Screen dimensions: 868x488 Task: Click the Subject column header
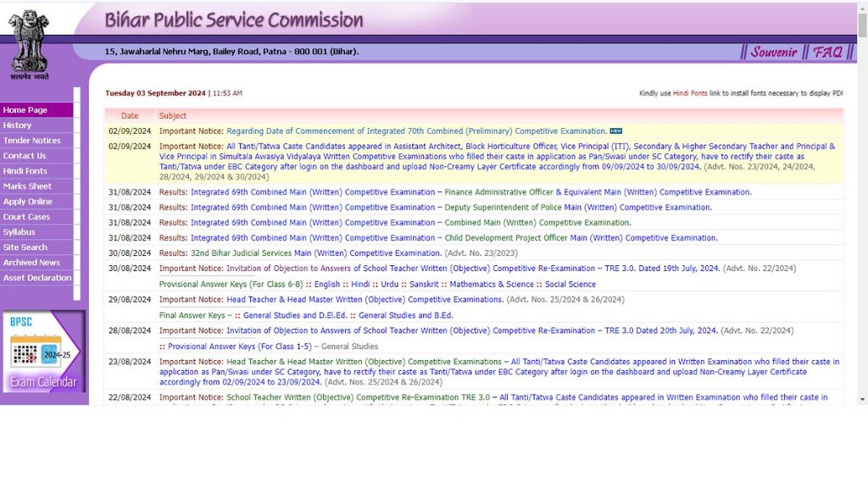coord(173,115)
